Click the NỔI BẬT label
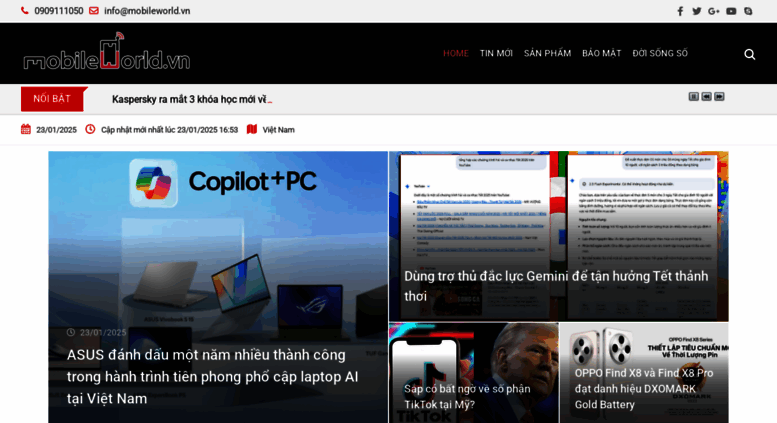The height and width of the screenshot is (423, 777). (52, 99)
